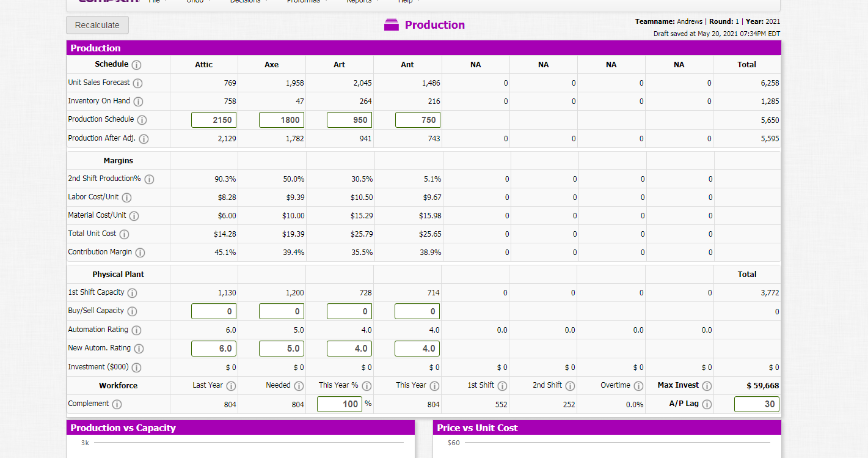Viewport: 868px width, 458px height.
Task: Select Attic 2nd shift production 90.3%
Action: 225,179
